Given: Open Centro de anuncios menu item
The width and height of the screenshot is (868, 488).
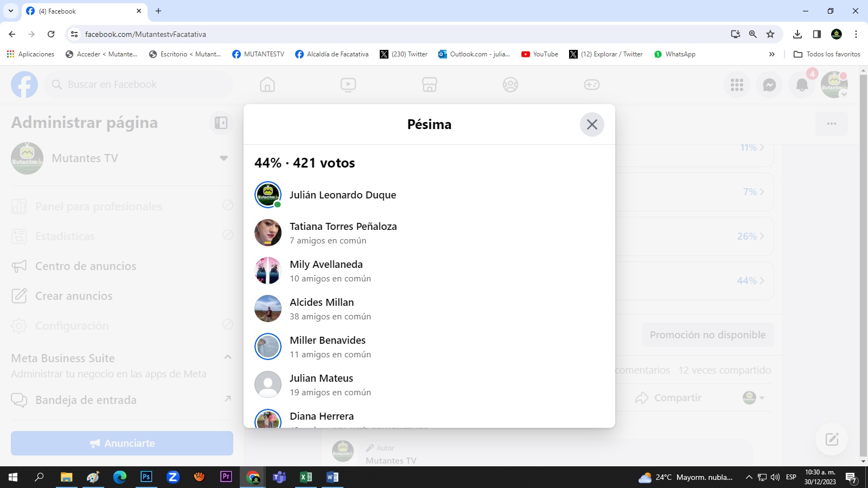Looking at the screenshot, I should pyautogui.click(x=85, y=266).
